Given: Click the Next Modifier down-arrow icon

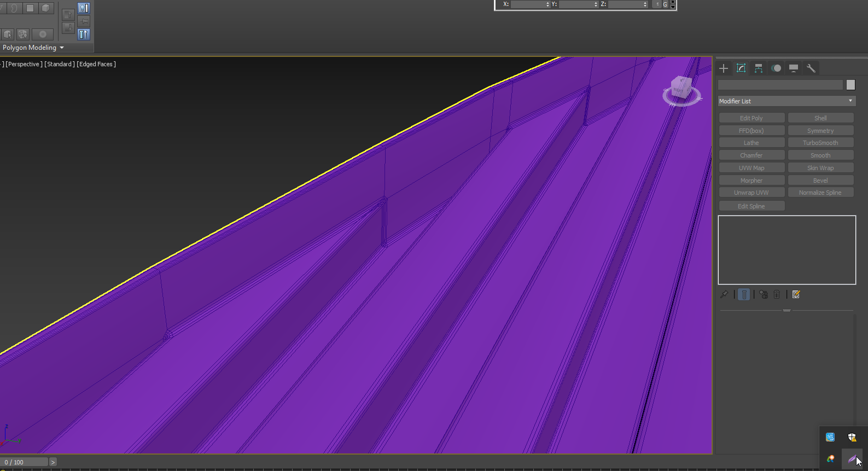Looking at the screenshot, I should click(68, 27).
